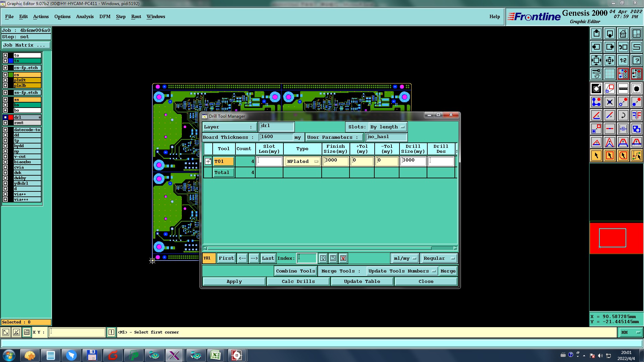Click the red color swatch of drl layer
644x362 pixels.
(11, 117)
